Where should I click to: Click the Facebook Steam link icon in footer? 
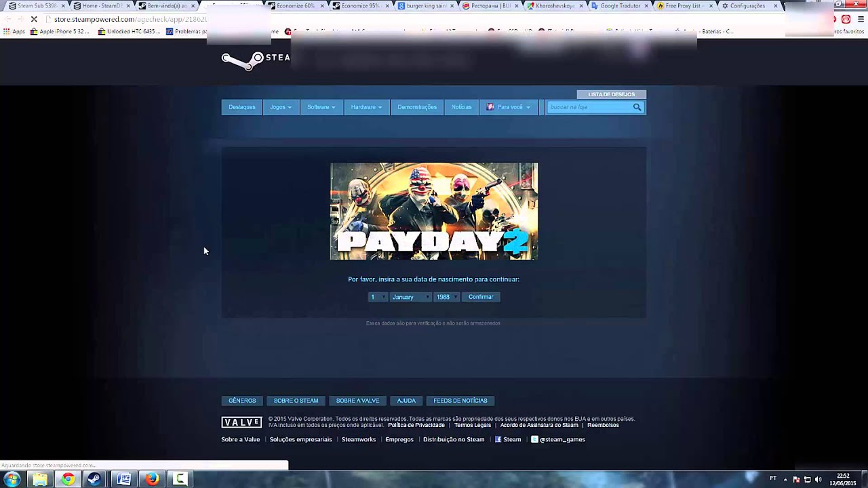coord(498,439)
